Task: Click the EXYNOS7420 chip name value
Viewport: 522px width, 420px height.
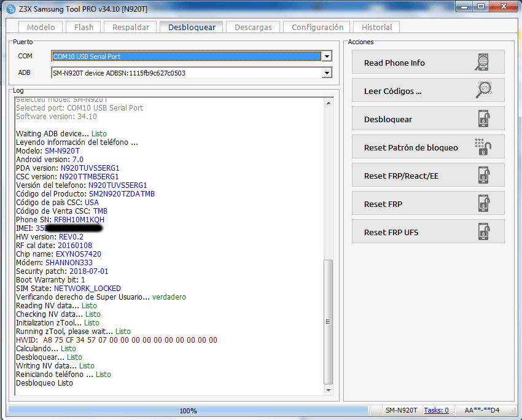Action: 78,254
